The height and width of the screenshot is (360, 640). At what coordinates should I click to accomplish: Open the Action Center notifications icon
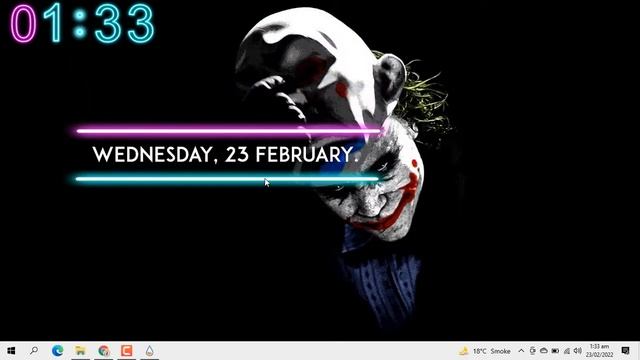click(x=625, y=351)
